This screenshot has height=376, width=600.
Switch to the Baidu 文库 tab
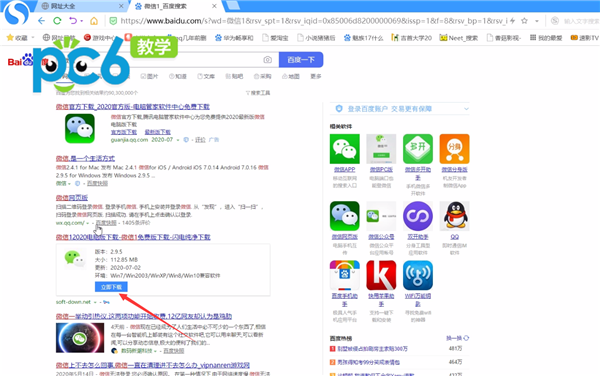tap(206, 77)
